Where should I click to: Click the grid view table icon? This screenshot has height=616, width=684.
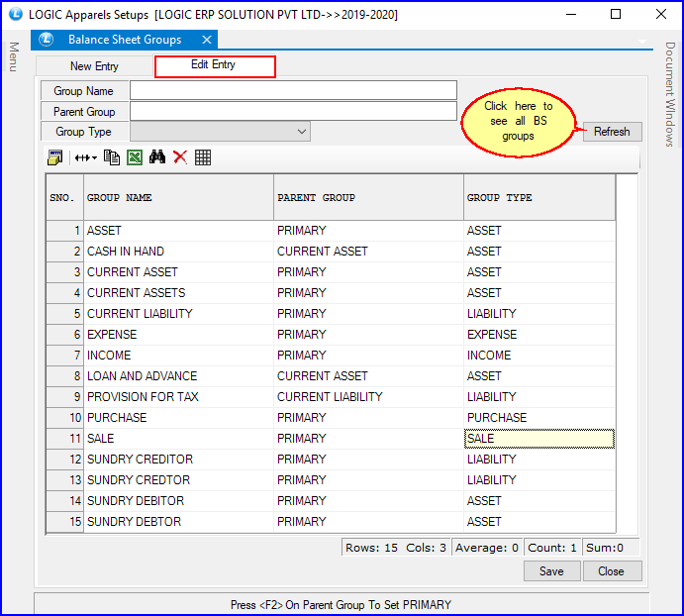203,157
